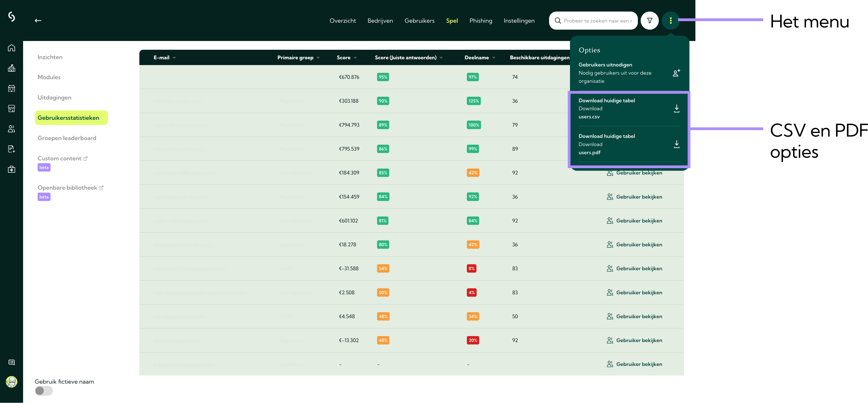Open external link icon for Openbare bibliotheek
Image resolution: width=868 pixels, height=403 pixels.
(x=101, y=188)
